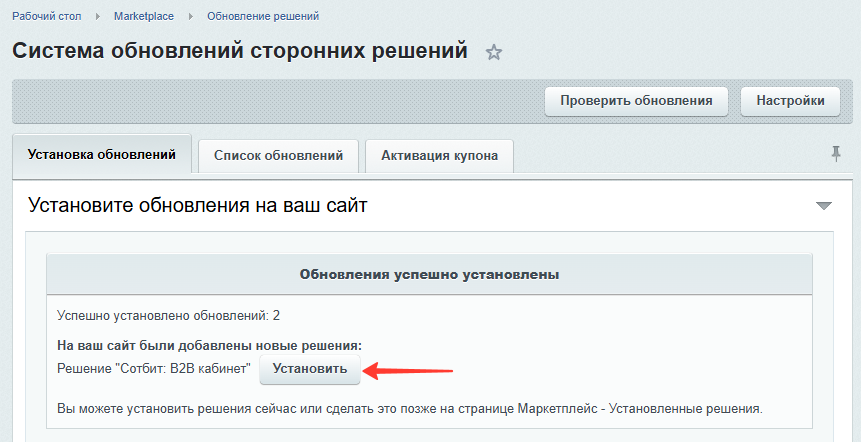
Task: Select the 'Обновления успешно установлены' header text
Action: tap(429, 275)
